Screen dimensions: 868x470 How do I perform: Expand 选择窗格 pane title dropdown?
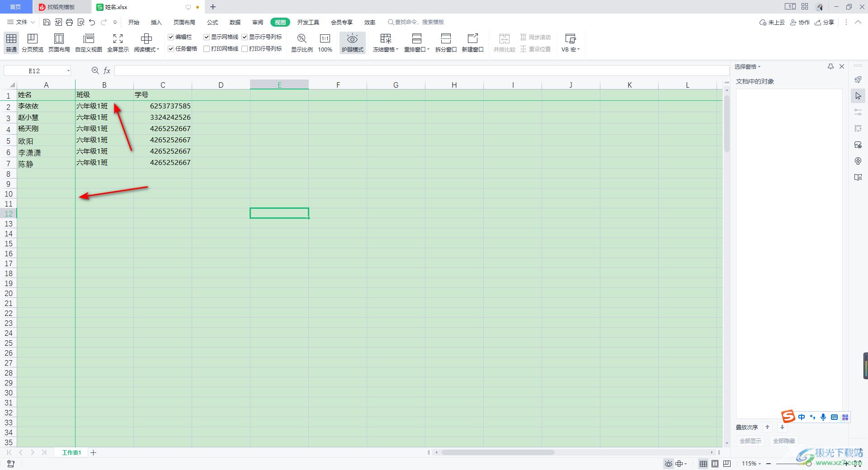759,67
